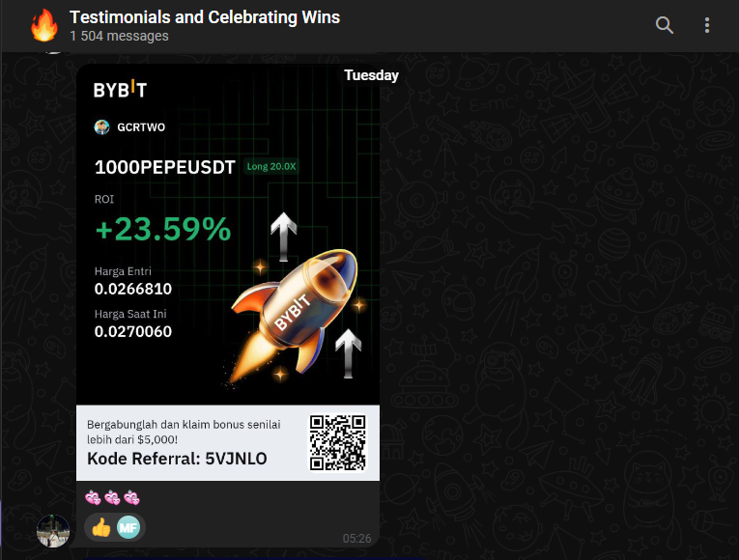Image resolution: width=739 pixels, height=560 pixels.
Task: Click the Kode Referral 5VJNLO text
Action: pyautogui.click(x=177, y=459)
